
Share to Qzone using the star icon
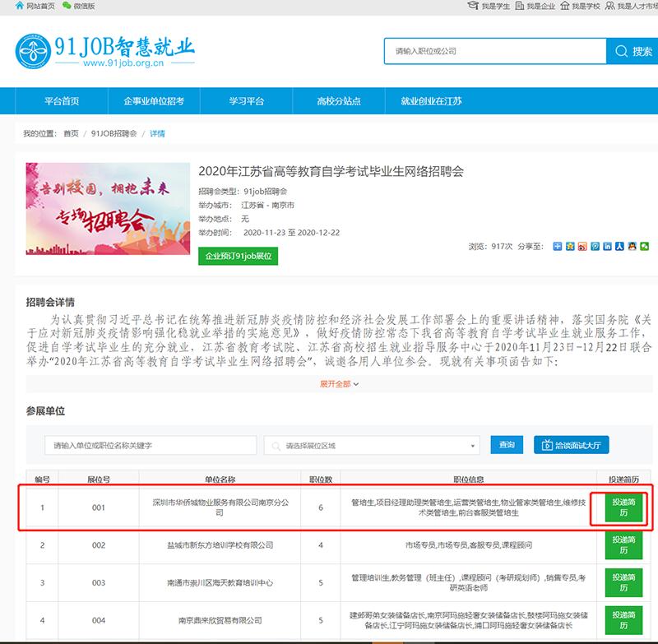pyautogui.click(x=570, y=246)
